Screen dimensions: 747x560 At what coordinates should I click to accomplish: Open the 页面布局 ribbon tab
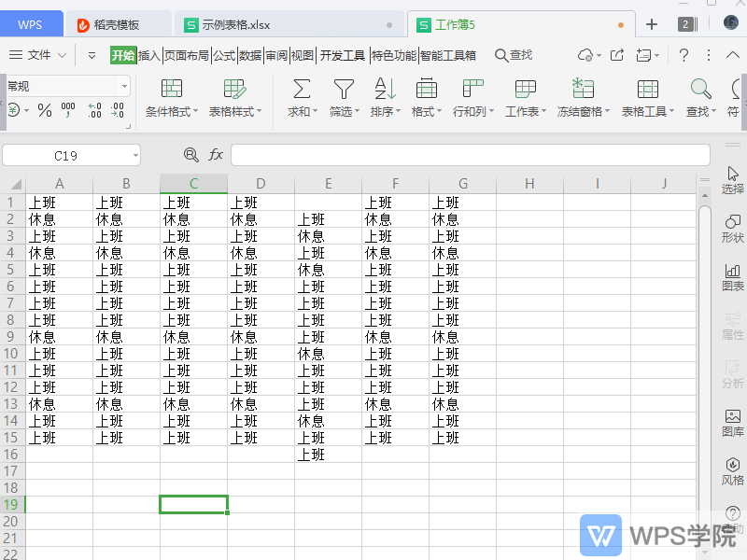pyautogui.click(x=187, y=55)
